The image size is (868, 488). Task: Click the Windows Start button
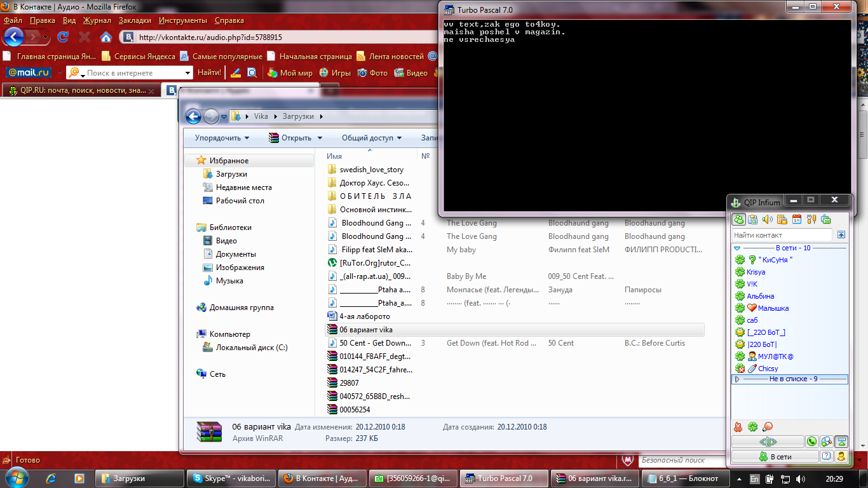click(15, 478)
